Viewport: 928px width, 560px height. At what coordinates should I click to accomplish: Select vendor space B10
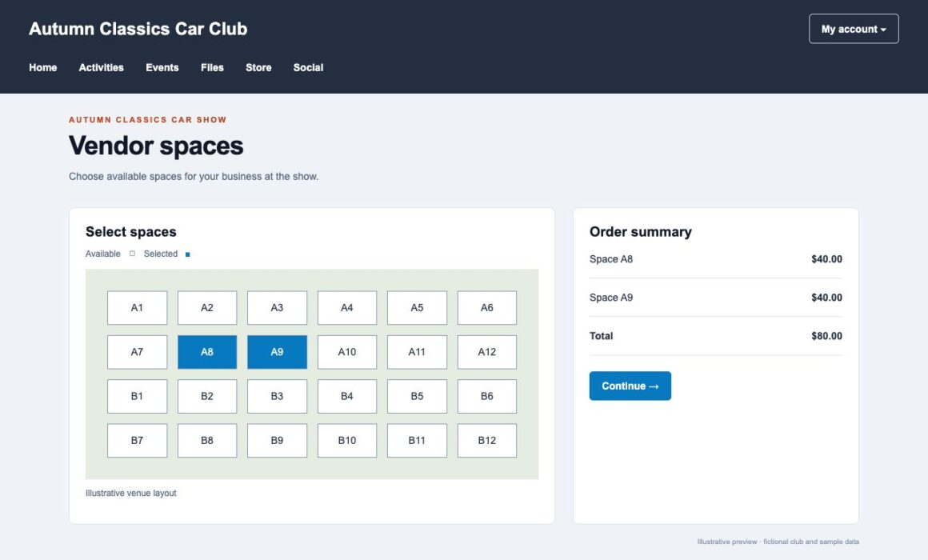point(347,441)
